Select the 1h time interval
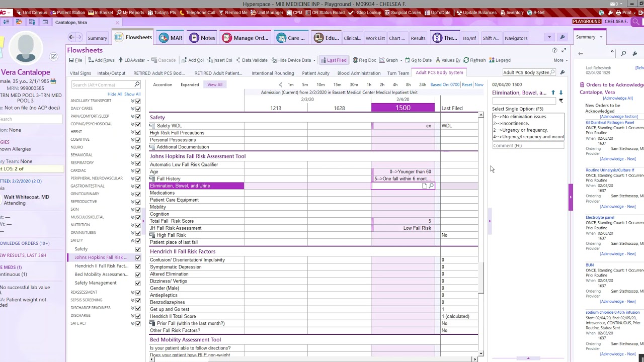 click(x=369, y=84)
